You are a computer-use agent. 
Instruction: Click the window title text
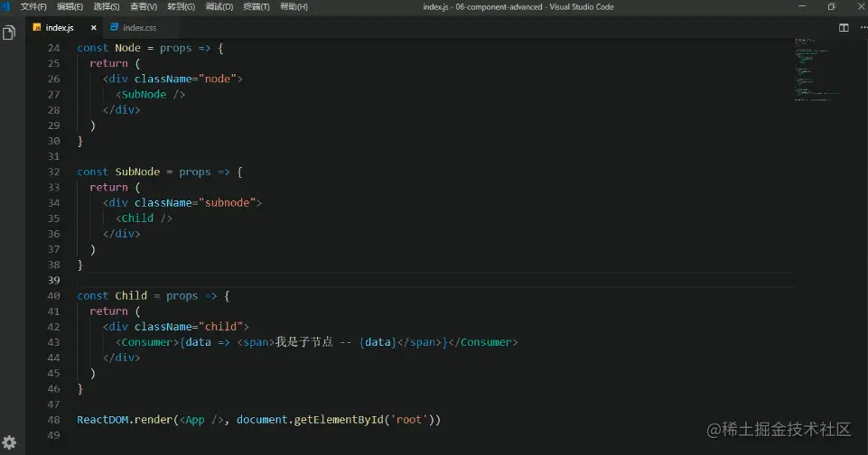[x=518, y=6]
